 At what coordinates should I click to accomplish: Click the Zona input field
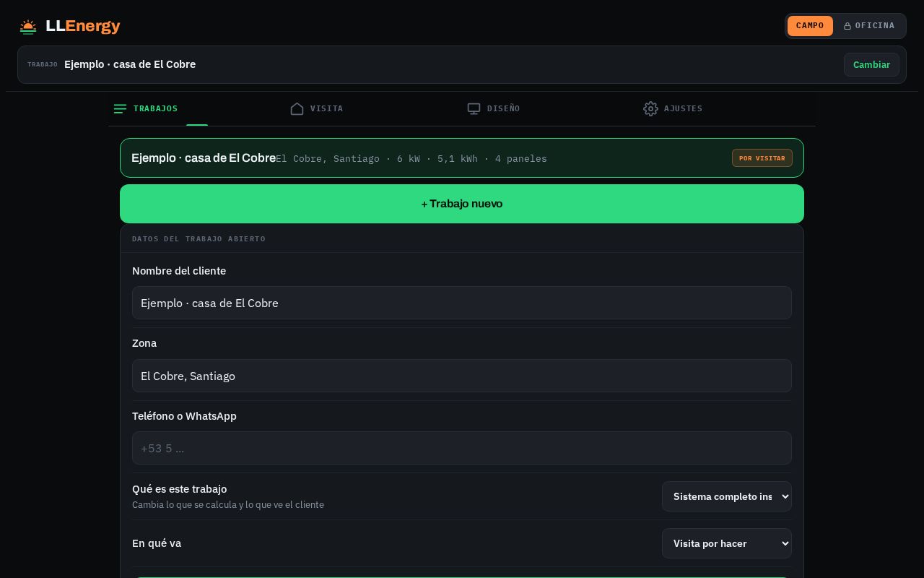[462, 376]
